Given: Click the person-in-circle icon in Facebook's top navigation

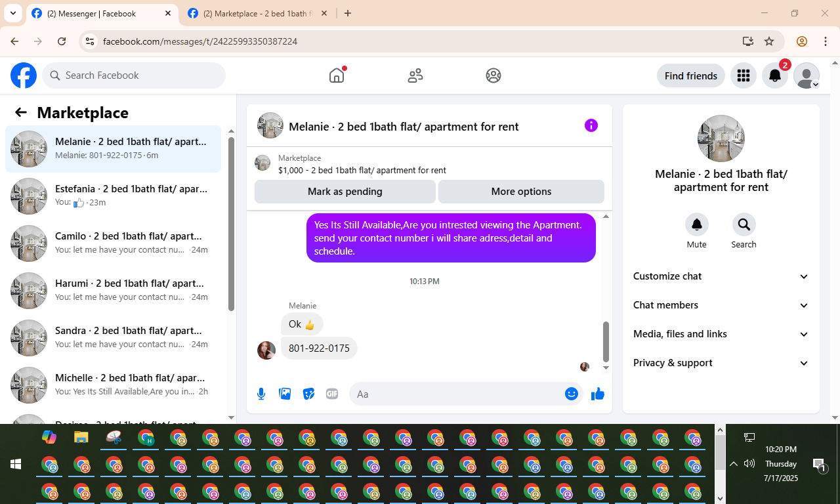Looking at the screenshot, I should (x=493, y=75).
